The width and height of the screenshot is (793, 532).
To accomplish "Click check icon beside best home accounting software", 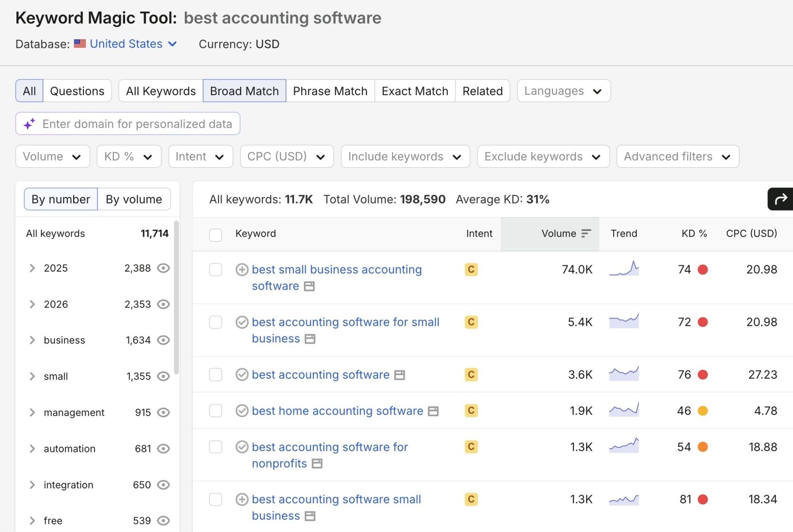I will click(242, 411).
